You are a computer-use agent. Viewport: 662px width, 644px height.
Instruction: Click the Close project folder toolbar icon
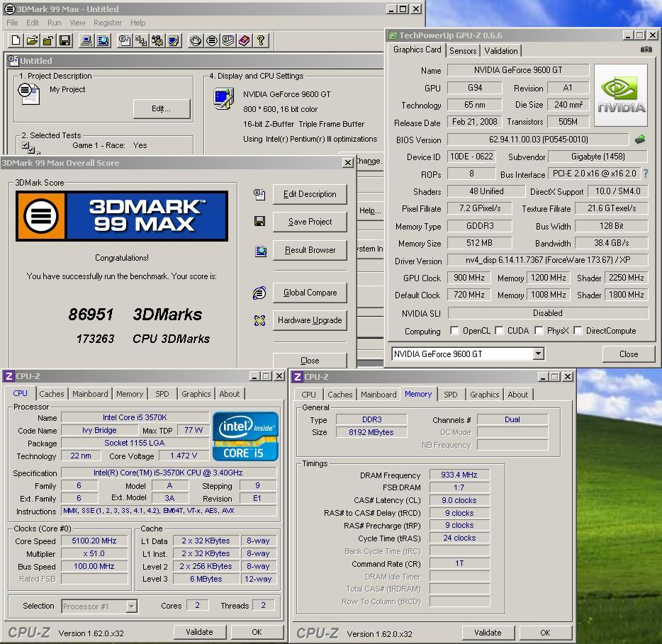pos(48,40)
